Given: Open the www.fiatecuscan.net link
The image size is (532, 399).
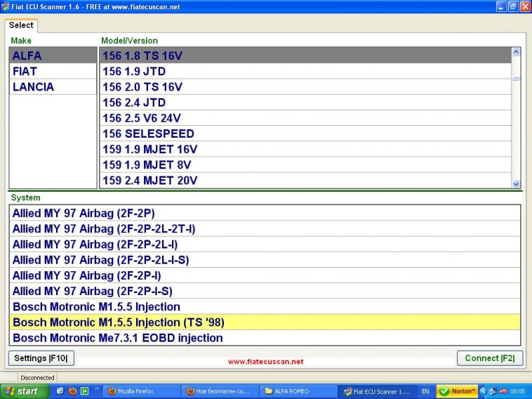Looking at the screenshot, I should (x=265, y=361).
